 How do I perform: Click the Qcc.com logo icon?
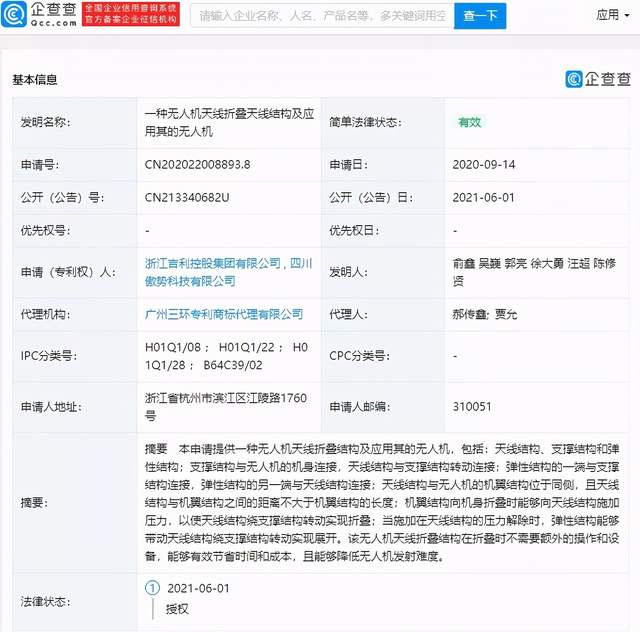click(14, 14)
